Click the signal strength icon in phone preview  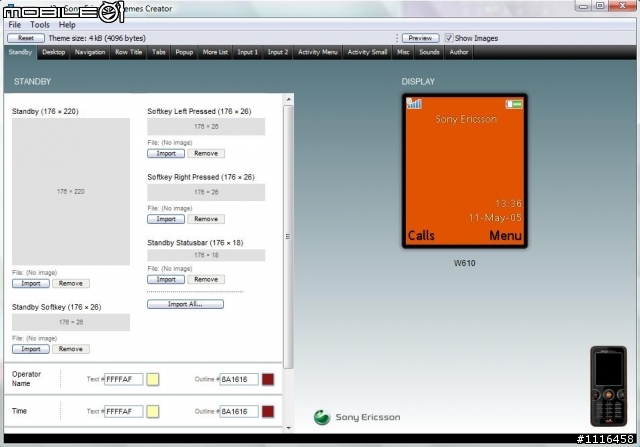point(414,104)
